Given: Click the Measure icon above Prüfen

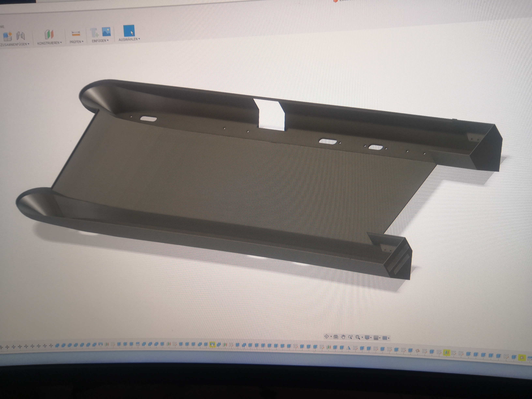Looking at the screenshot, I should coord(76,33).
